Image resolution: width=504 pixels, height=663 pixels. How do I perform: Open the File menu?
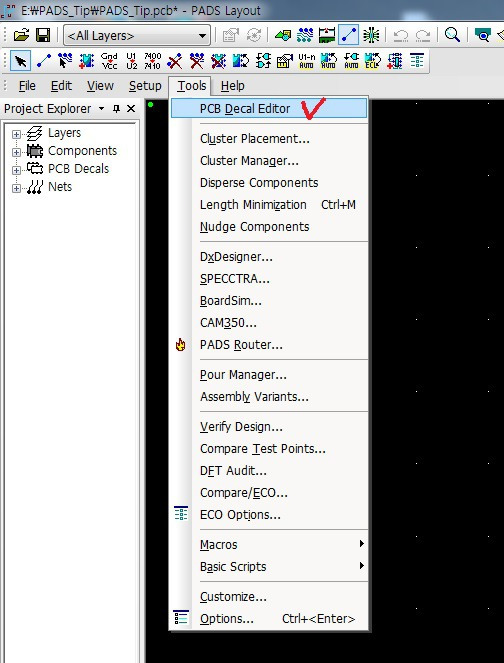click(27, 86)
